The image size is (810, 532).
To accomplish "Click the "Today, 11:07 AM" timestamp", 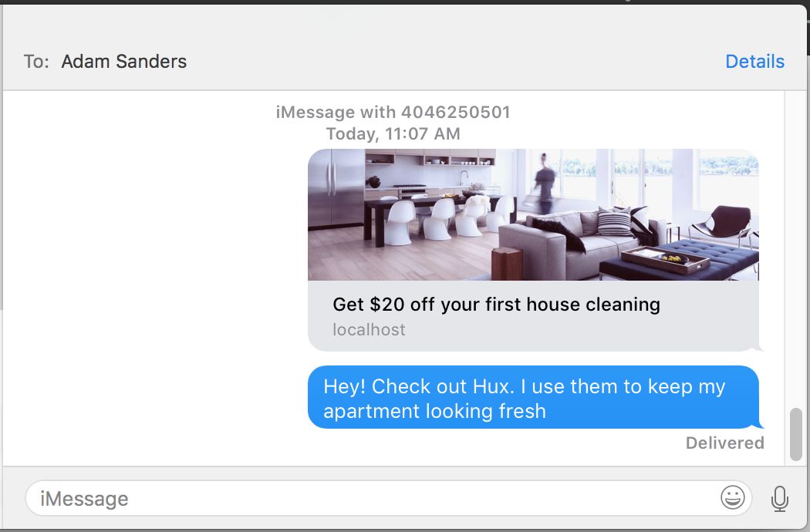I will 393,134.
